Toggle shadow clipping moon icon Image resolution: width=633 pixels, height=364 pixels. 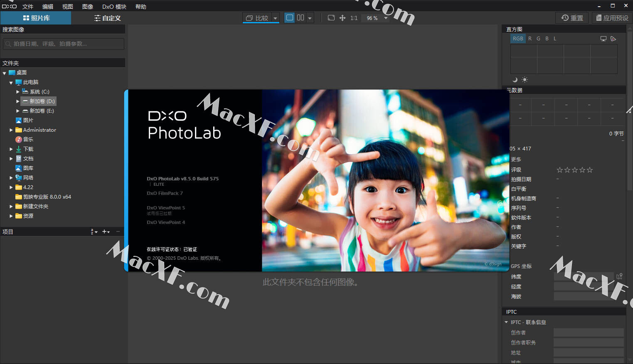(x=515, y=79)
